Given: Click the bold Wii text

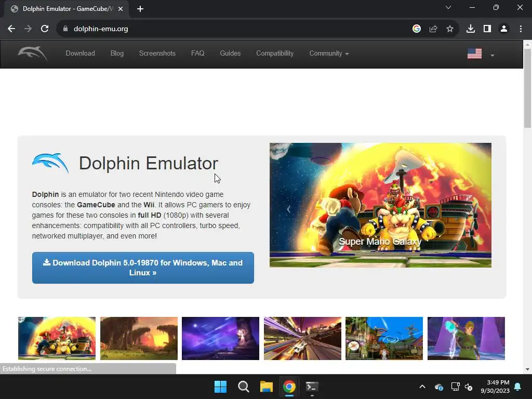Looking at the screenshot, I should tap(149, 205).
